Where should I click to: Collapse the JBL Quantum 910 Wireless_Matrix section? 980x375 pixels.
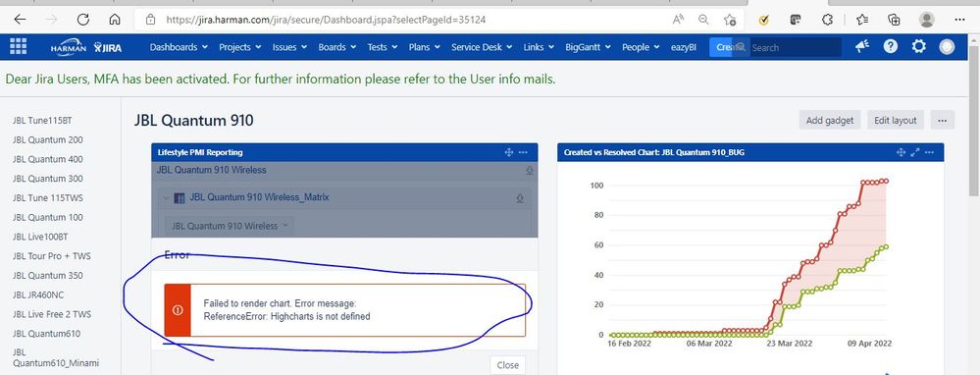pyautogui.click(x=166, y=198)
